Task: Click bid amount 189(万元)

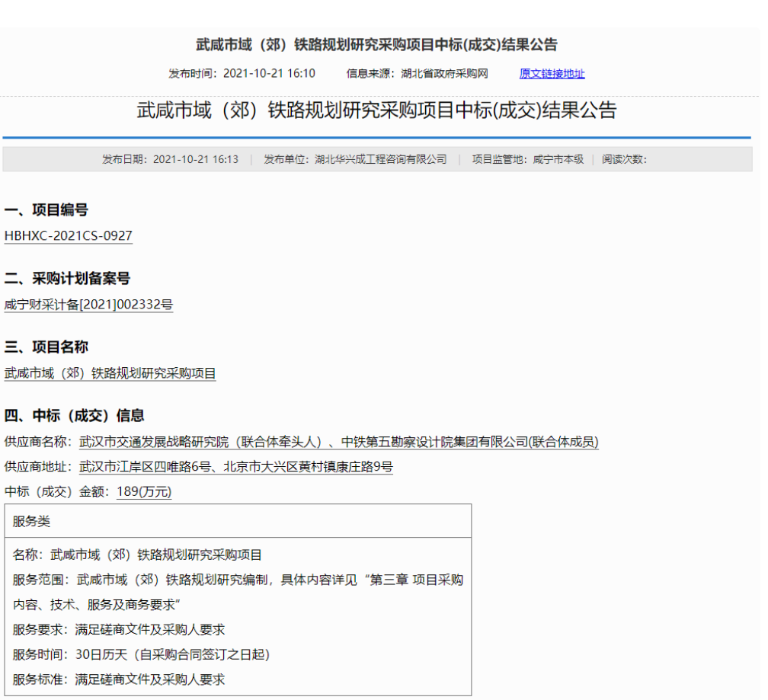Action: coord(144,491)
